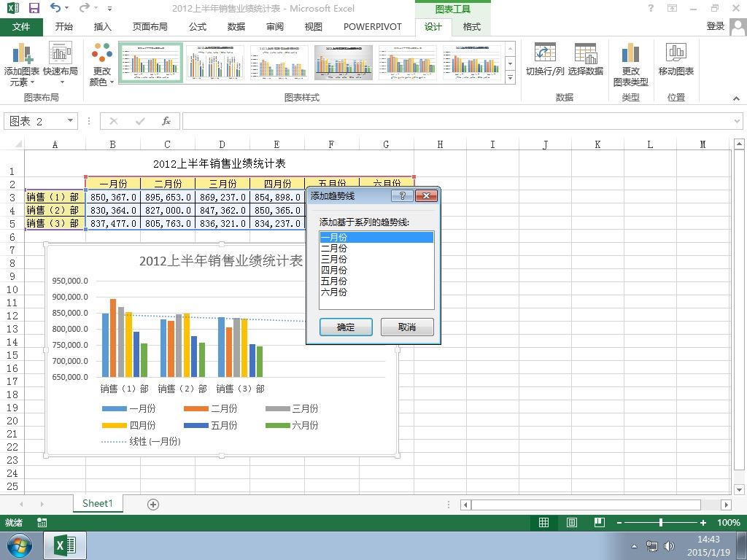
Task: Select 五月份 in trendline series list
Action: click(376, 281)
